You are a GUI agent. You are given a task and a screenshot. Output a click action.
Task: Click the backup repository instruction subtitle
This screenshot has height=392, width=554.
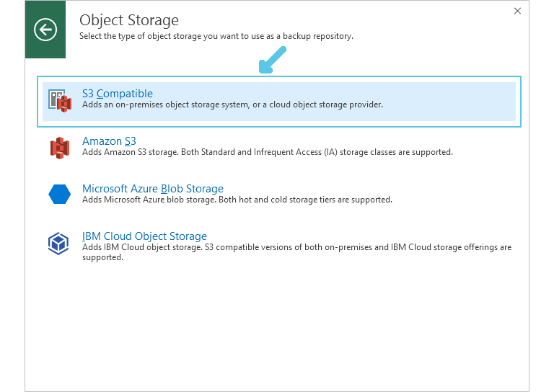coord(216,36)
